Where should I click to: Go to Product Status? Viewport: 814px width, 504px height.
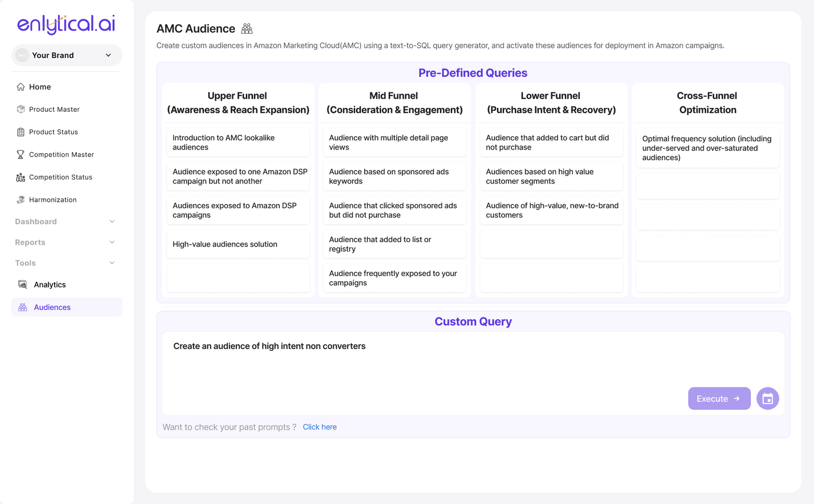tap(67, 132)
